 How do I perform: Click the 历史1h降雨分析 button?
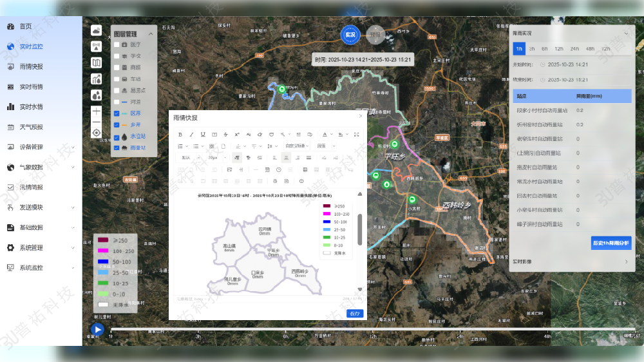click(x=611, y=243)
